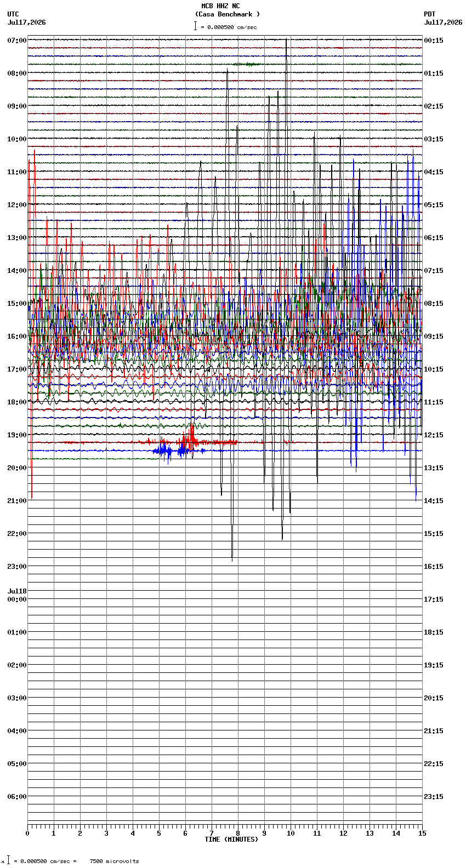Click the '01:15' PDT time label
This screenshot has width=466, height=868.
coord(434,73)
